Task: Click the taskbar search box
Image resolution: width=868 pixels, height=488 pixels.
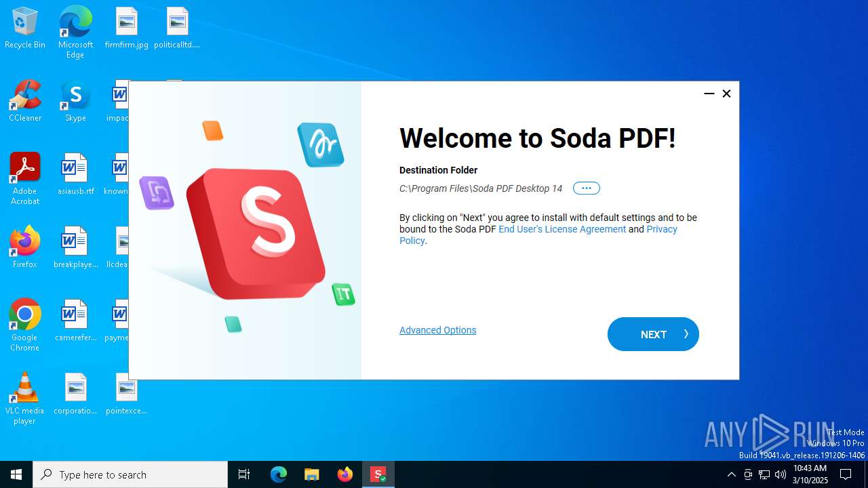Action: pyautogui.click(x=130, y=474)
